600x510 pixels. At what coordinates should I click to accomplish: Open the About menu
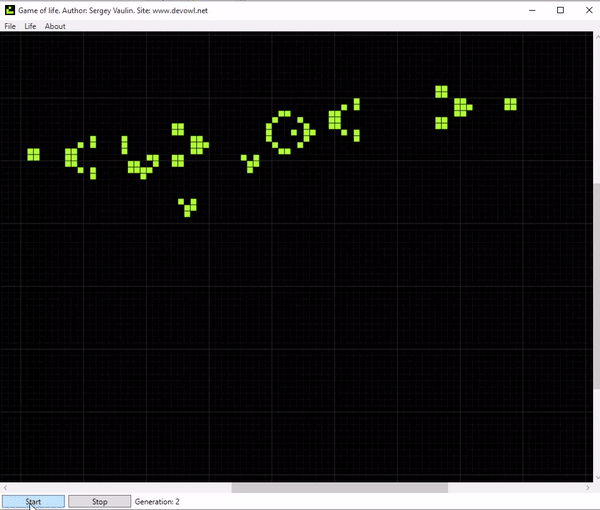tap(55, 26)
